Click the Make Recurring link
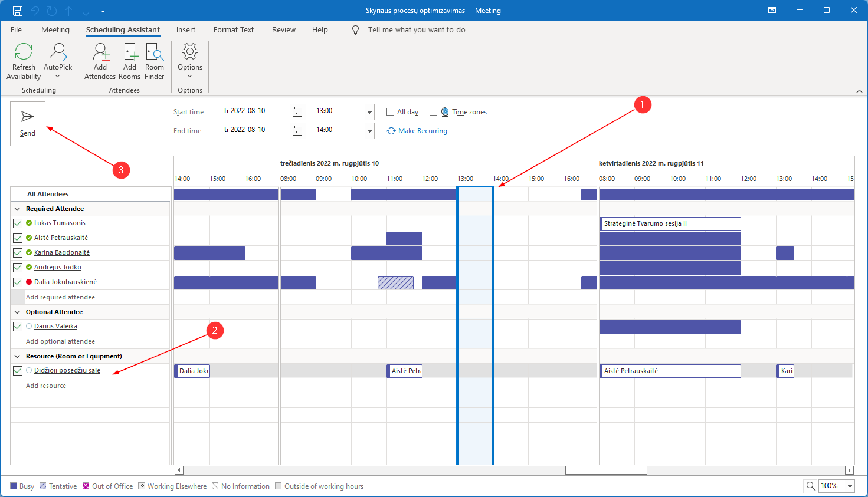 pyautogui.click(x=422, y=131)
